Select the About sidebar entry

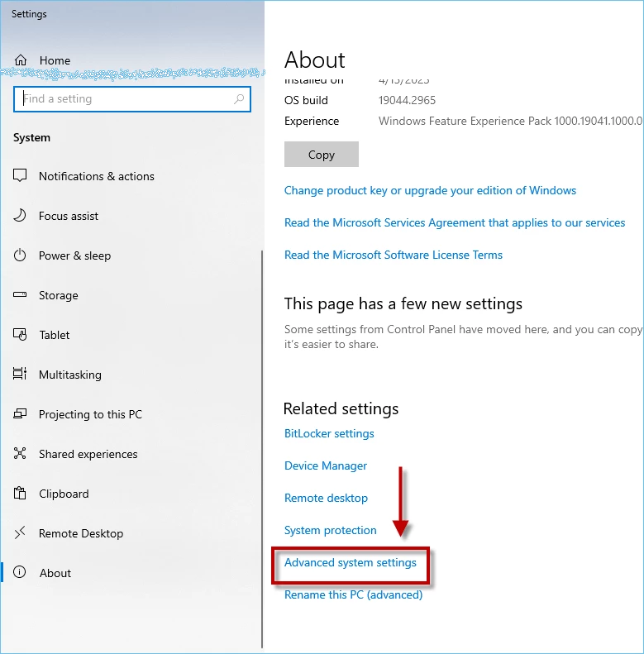click(x=55, y=573)
